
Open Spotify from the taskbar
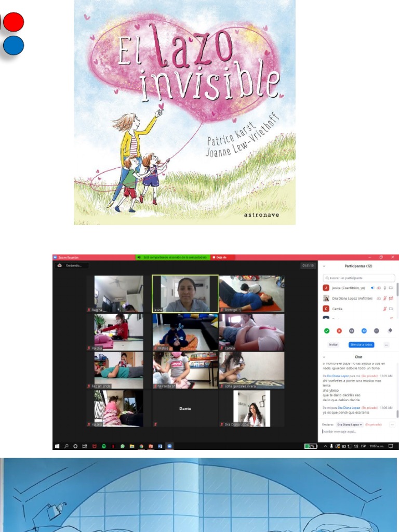point(104,446)
